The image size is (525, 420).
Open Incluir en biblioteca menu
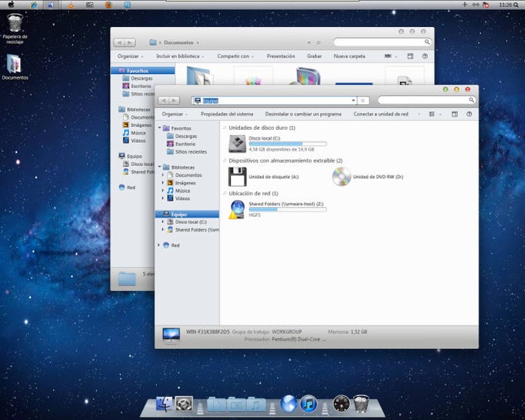click(180, 56)
